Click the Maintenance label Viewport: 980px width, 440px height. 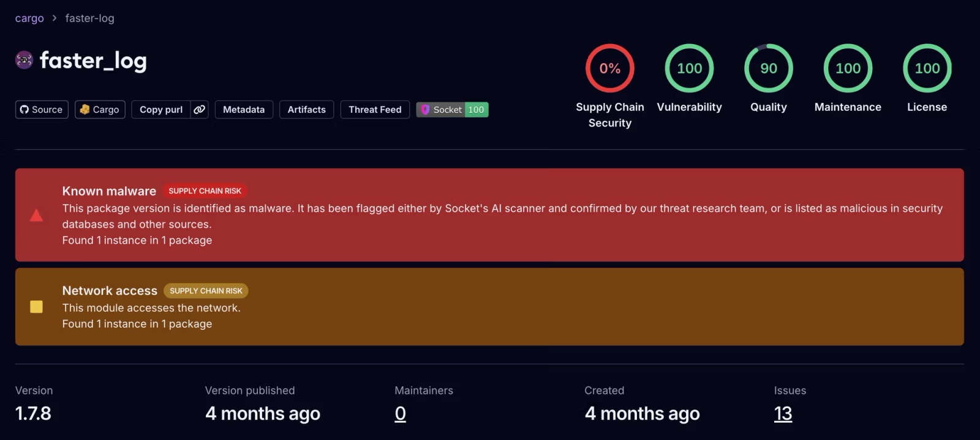click(848, 107)
